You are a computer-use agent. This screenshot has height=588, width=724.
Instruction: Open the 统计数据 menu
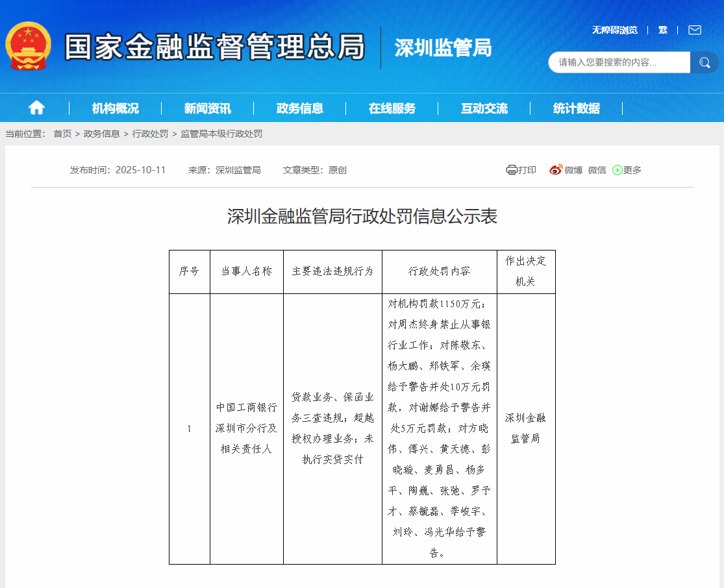pos(577,108)
